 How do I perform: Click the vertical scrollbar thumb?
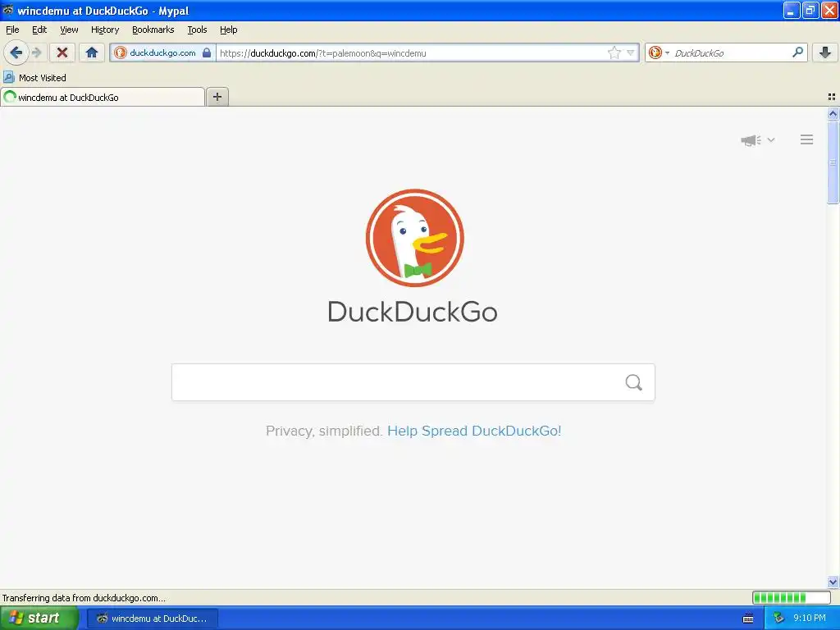pyautogui.click(x=833, y=162)
